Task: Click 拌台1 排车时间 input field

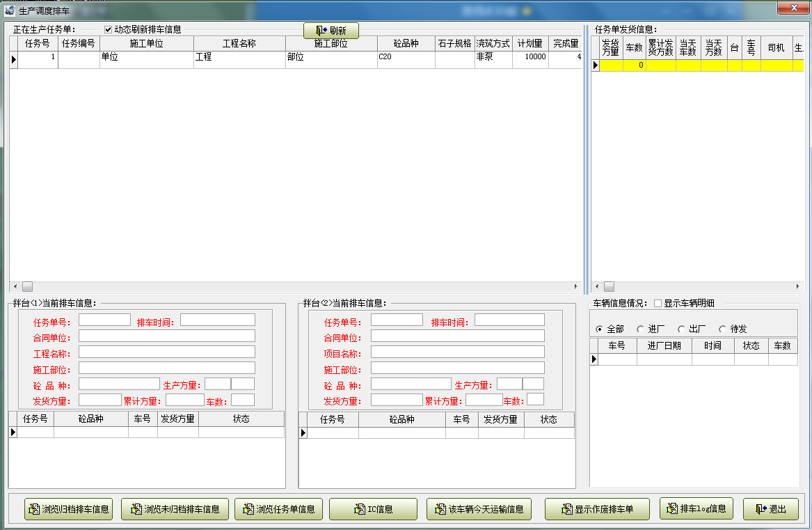Action: tap(218, 320)
